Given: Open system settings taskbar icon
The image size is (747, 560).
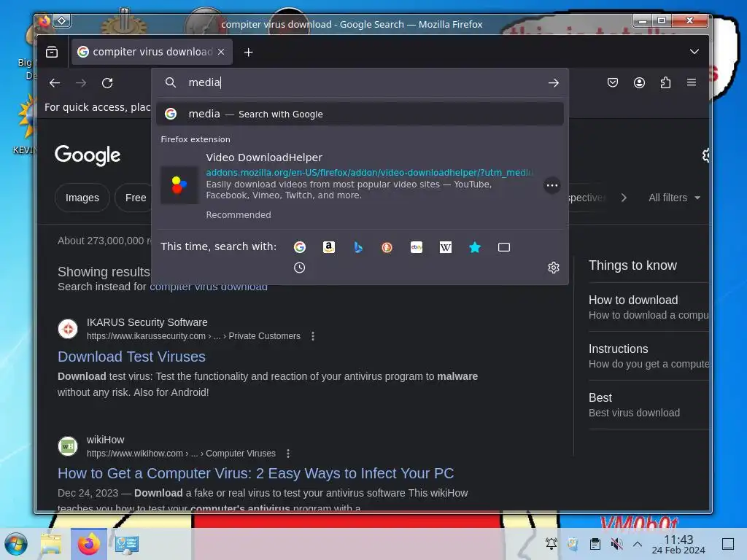Looking at the screenshot, I should [127, 544].
